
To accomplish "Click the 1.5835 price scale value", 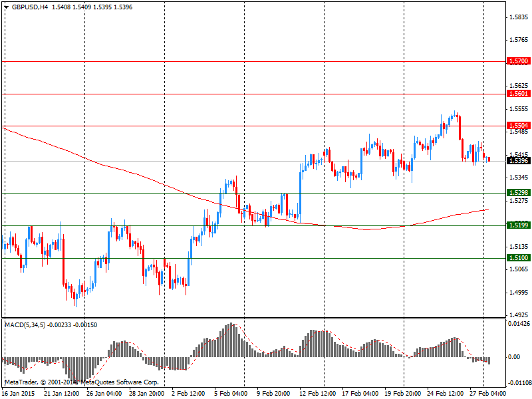I will click(x=519, y=17).
